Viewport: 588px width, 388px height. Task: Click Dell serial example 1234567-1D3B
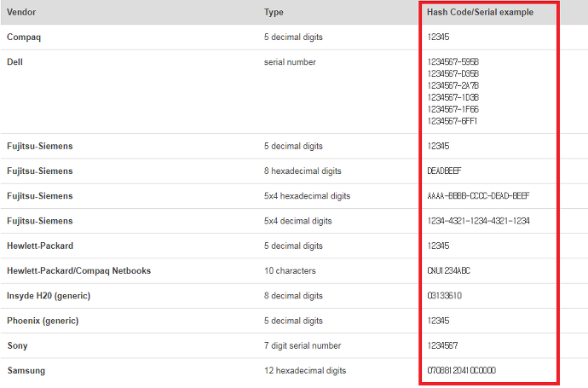click(453, 97)
